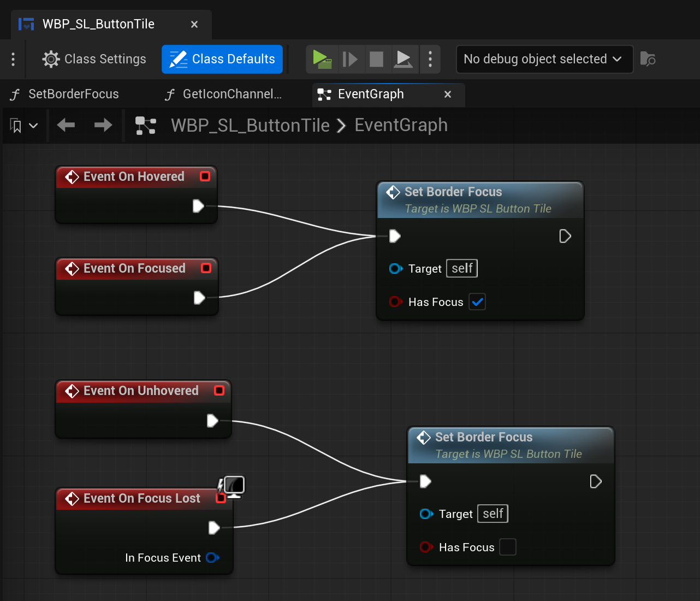700x601 pixels.
Task: Select the Event On Focus Lost node title
Action: (x=142, y=498)
